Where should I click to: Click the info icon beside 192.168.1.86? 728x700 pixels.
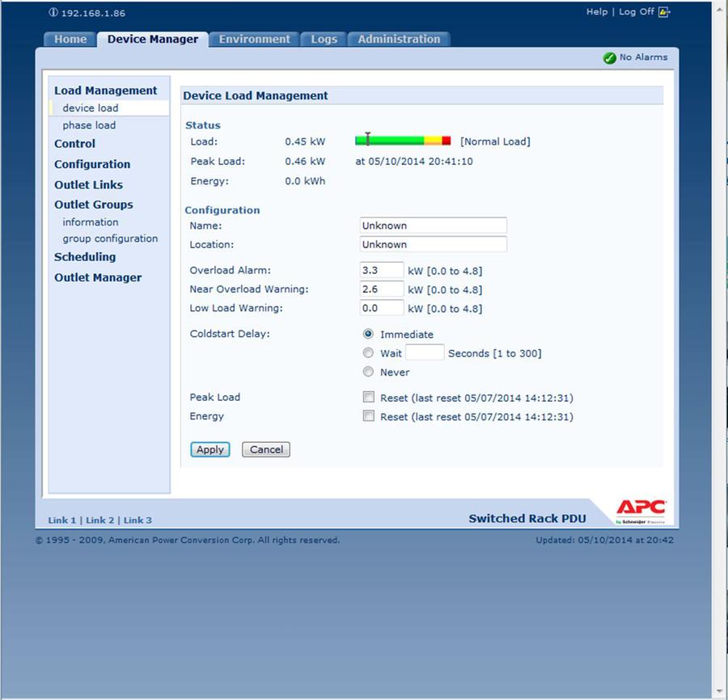(x=53, y=12)
